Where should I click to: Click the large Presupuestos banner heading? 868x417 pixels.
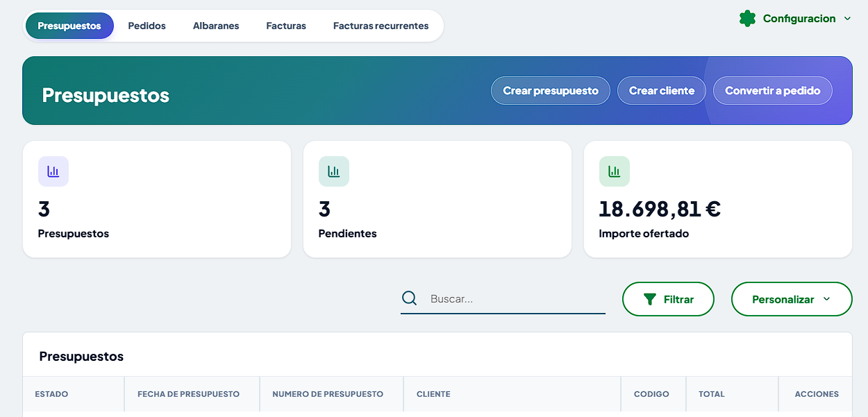106,95
